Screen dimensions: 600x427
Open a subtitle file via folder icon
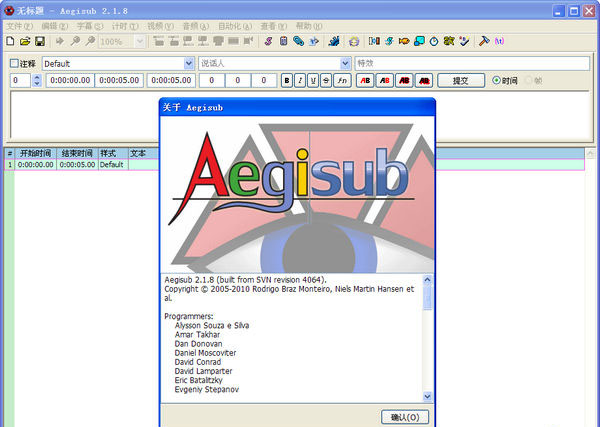click(x=25, y=42)
